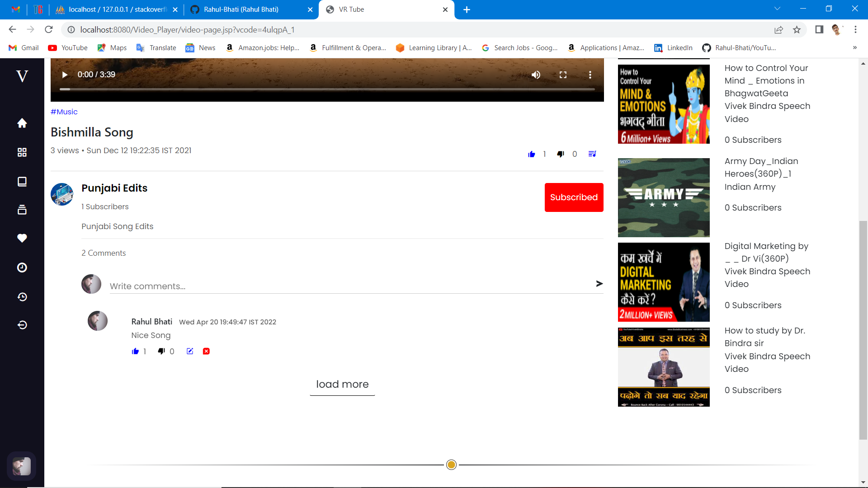
Task: Go to home via sidebar icon
Action: (22, 123)
